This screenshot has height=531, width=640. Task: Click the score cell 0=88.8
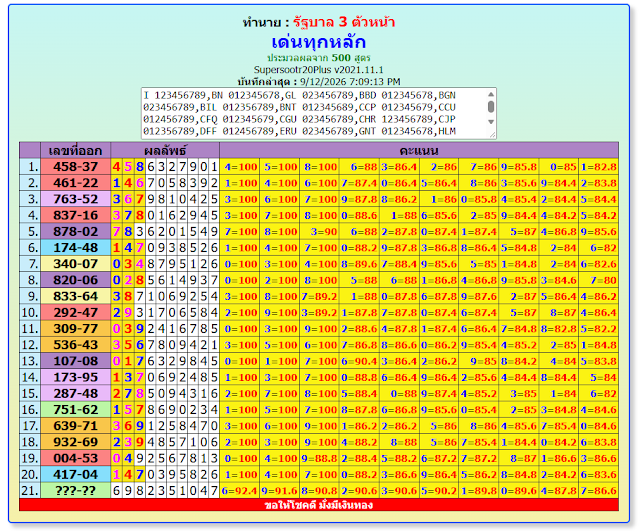(x=359, y=377)
